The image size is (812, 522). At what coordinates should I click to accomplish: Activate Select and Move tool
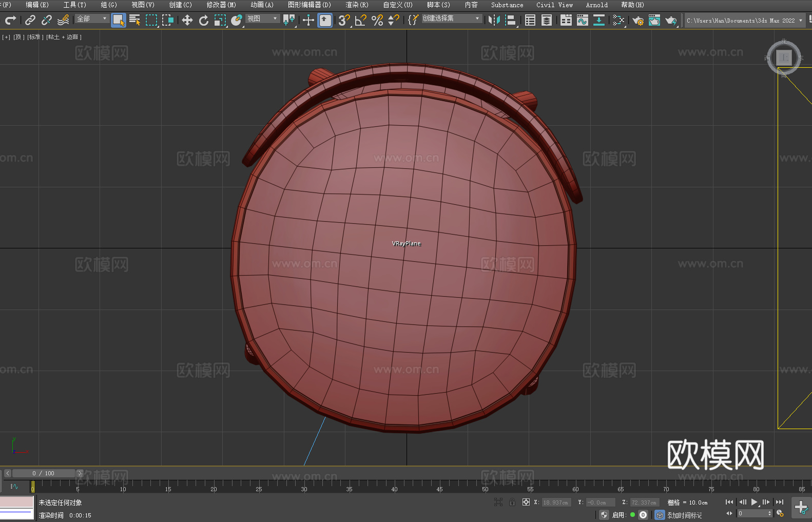[187, 20]
